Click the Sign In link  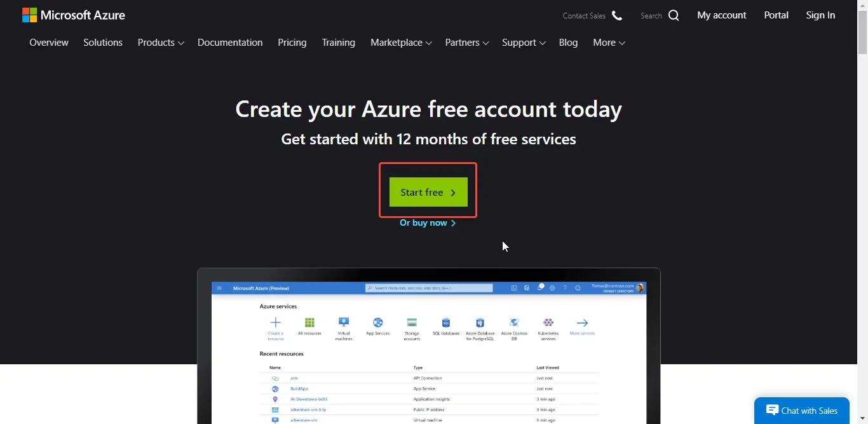tap(820, 15)
